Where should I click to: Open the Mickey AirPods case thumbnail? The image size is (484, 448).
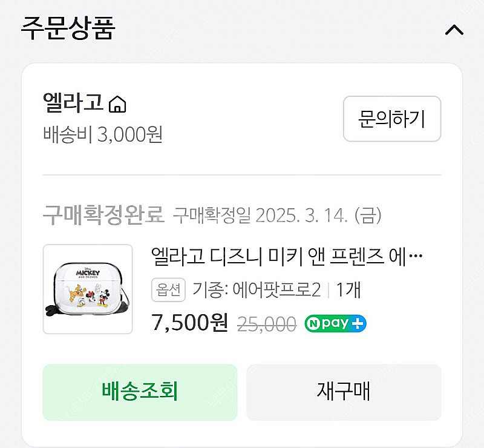88,289
